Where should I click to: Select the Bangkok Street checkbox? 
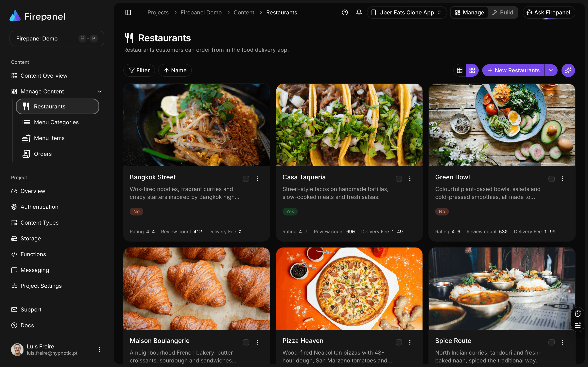pyautogui.click(x=246, y=179)
